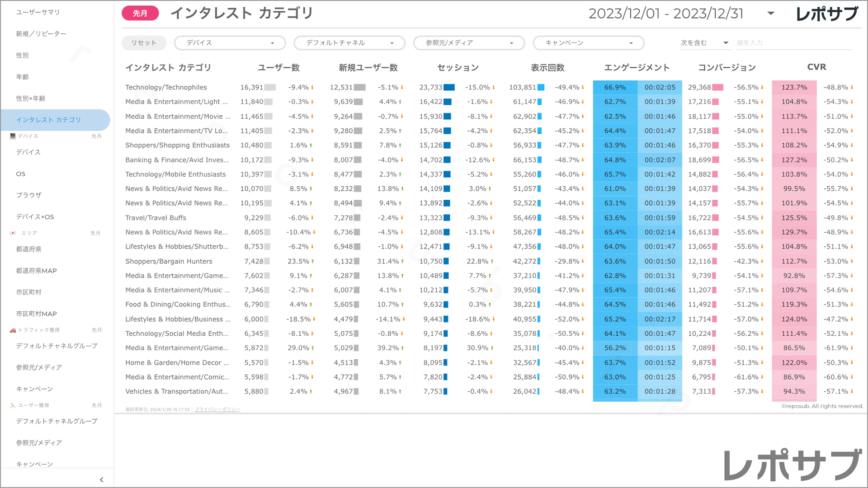
Task: Click the Japan flag icon beside エリア
Action: coord(13,233)
